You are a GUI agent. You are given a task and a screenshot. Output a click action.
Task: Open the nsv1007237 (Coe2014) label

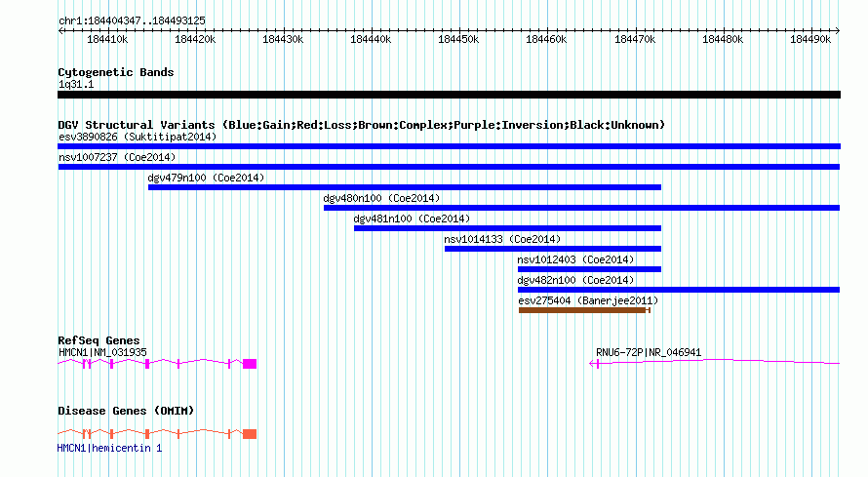117,157
